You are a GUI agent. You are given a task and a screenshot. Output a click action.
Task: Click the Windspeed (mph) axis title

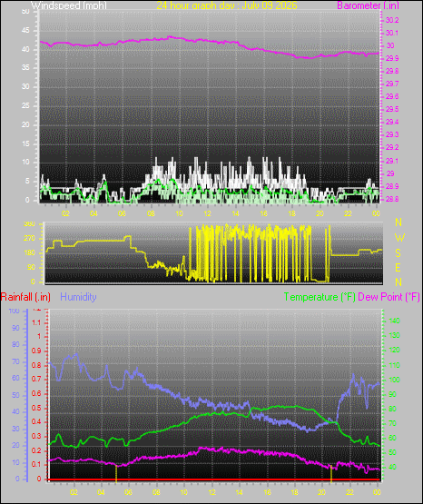(x=69, y=5)
